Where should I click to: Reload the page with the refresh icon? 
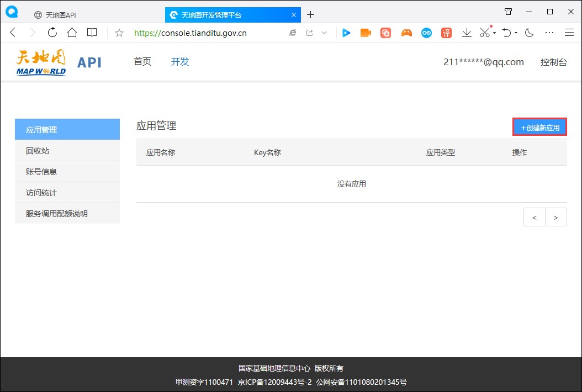coord(51,33)
